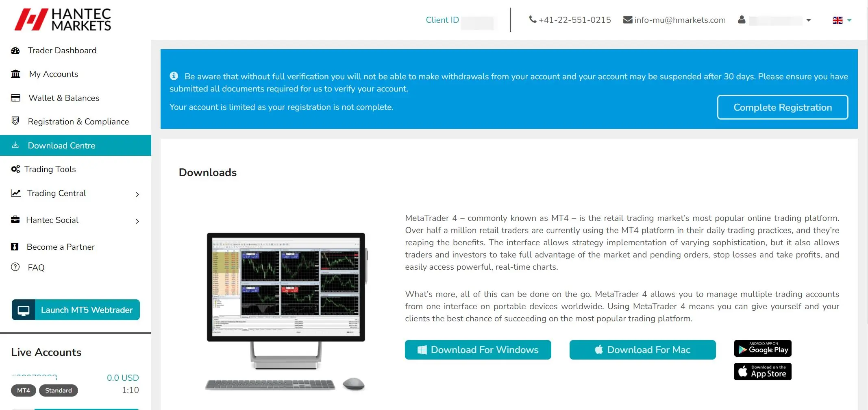Click the phone icon in header
Image resolution: width=868 pixels, height=410 pixels.
533,19
